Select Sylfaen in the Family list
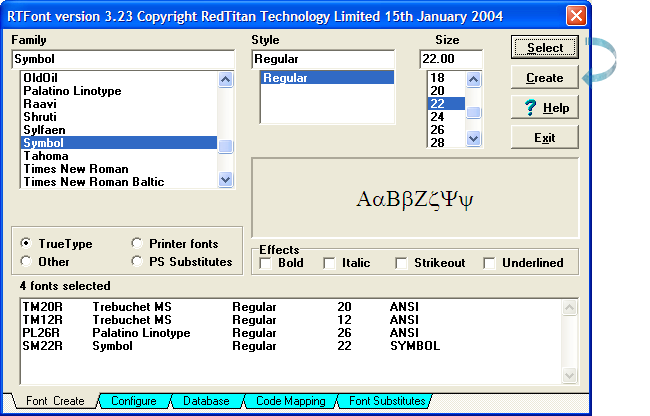Image resolution: width=650 pixels, height=416 pixels. (119, 130)
